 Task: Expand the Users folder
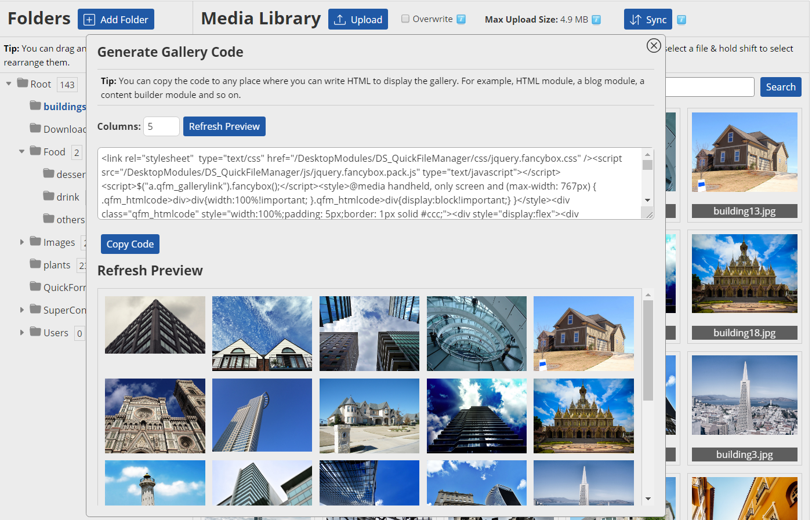pyautogui.click(x=21, y=333)
